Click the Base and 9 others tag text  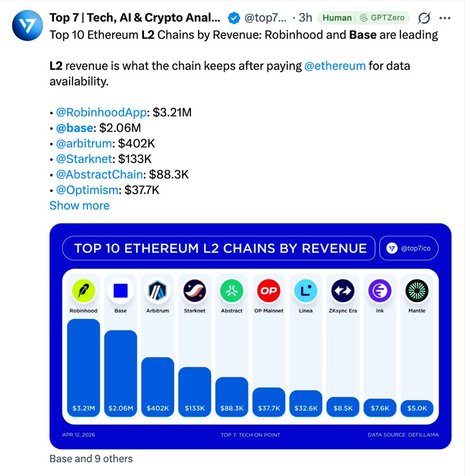click(x=91, y=459)
